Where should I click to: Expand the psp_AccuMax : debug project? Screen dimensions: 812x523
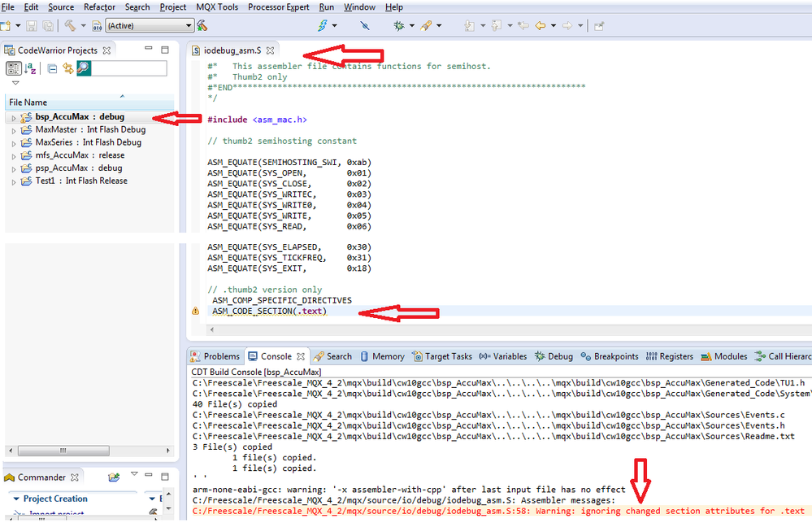(14, 169)
